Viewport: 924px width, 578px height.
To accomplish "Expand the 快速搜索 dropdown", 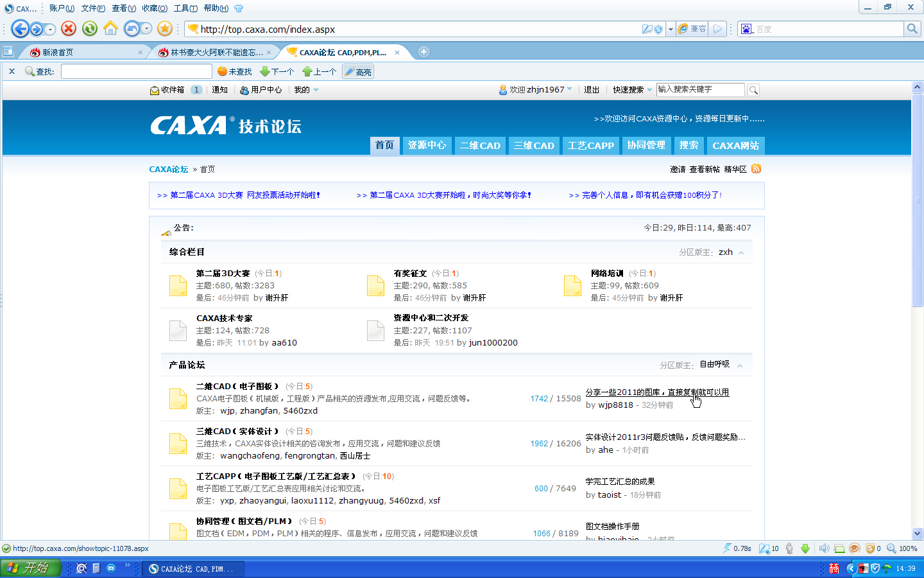I will [632, 90].
